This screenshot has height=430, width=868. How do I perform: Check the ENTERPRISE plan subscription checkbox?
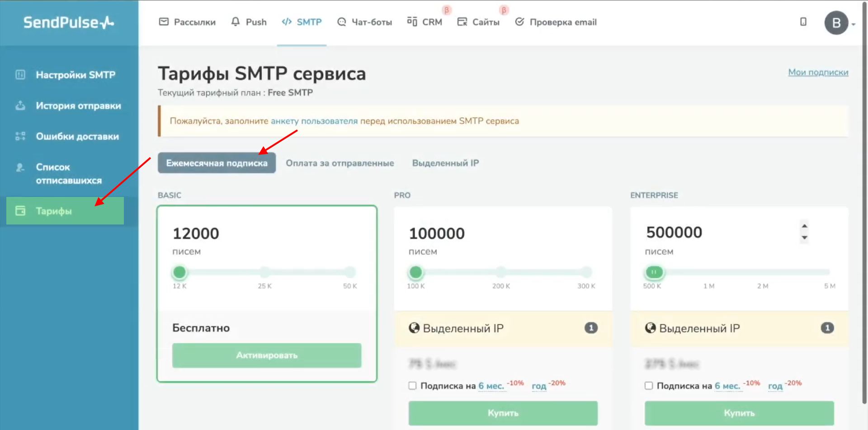pos(649,386)
